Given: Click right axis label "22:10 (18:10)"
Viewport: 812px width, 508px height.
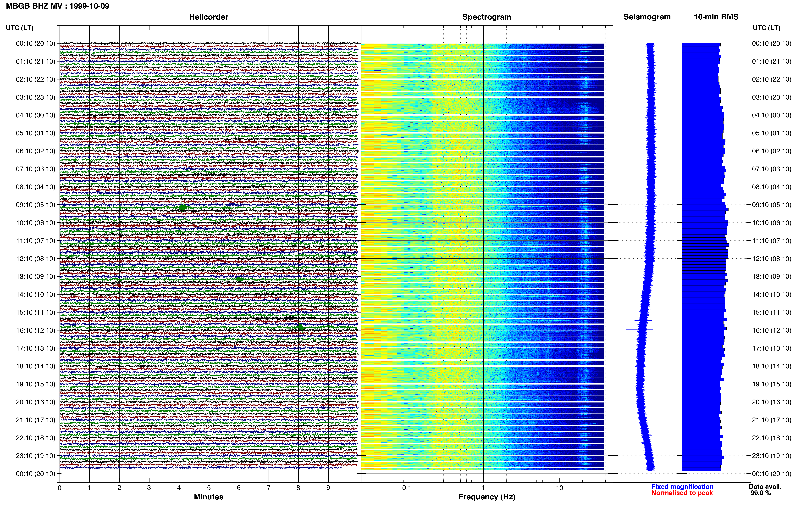Looking at the screenshot, I should (772, 438).
